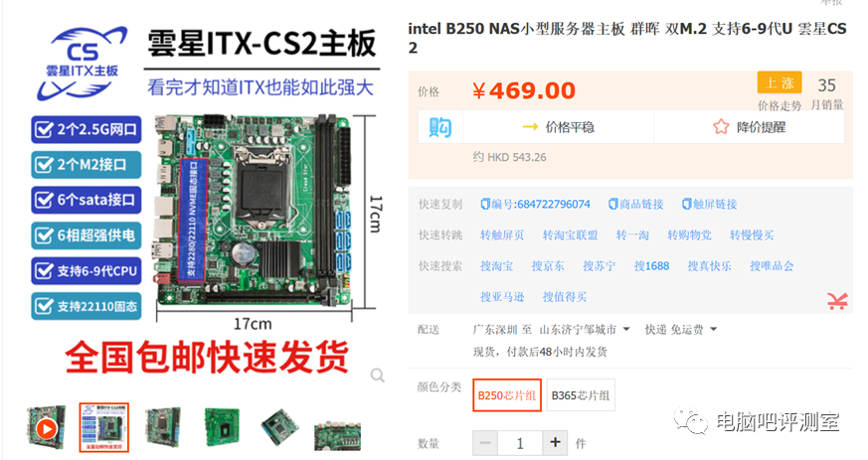Image resolution: width=868 pixels, height=460 pixels.
Task: Open the 上涨 price trend badge
Action: 780,82
